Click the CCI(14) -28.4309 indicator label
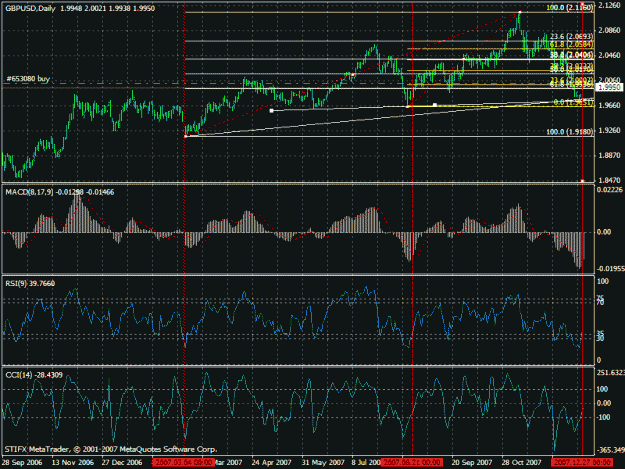This screenshot has height=469, width=625. (34, 375)
